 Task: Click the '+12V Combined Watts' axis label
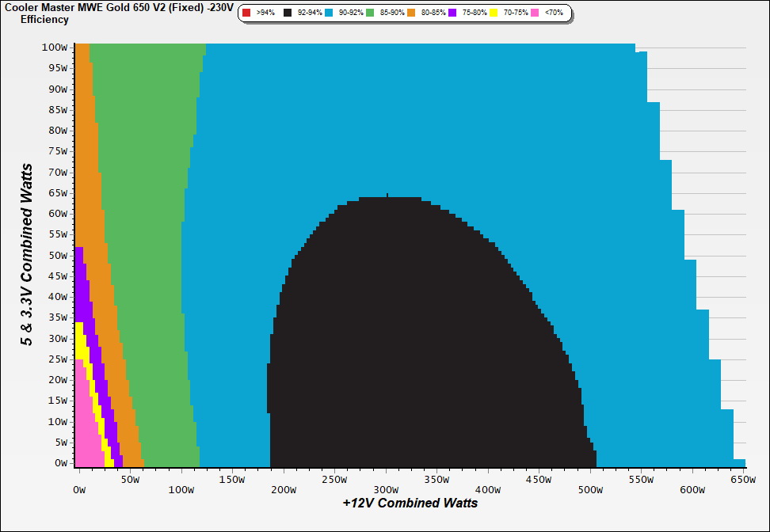410,503
